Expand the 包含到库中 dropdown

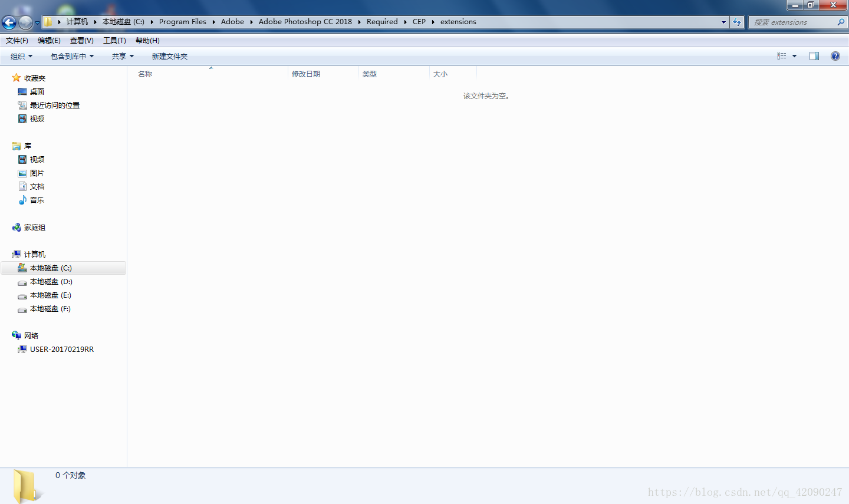tap(72, 57)
